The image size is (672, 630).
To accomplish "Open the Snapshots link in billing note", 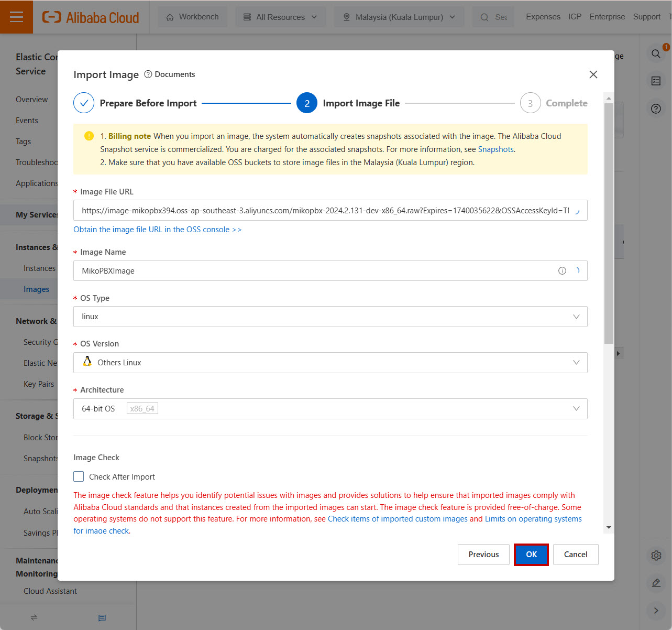I will point(495,149).
